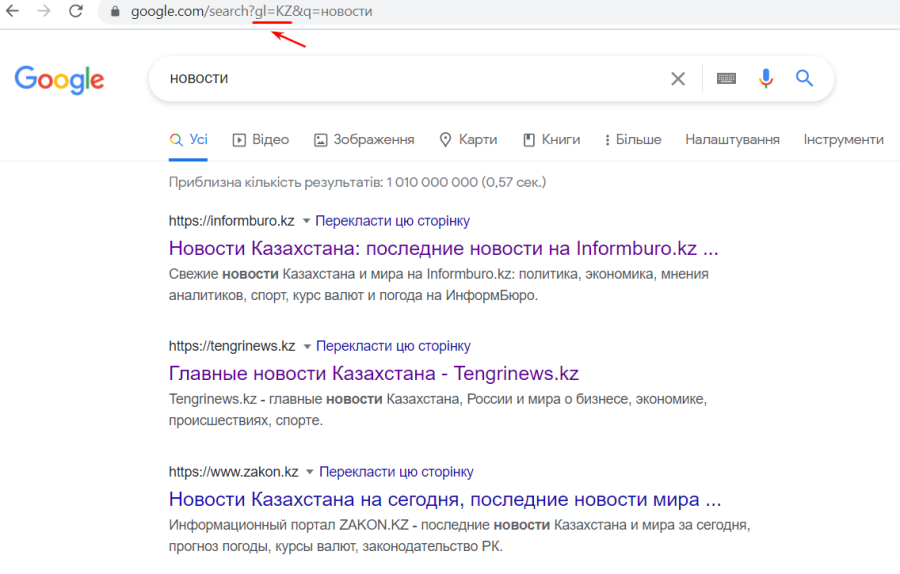Switch to the 'Книги' tab
The height and width of the screenshot is (574, 900).
coord(552,140)
